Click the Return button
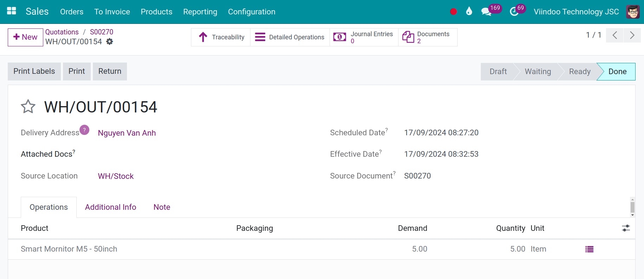Image resolution: width=644 pixels, height=279 pixels. [x=110, y=71]
